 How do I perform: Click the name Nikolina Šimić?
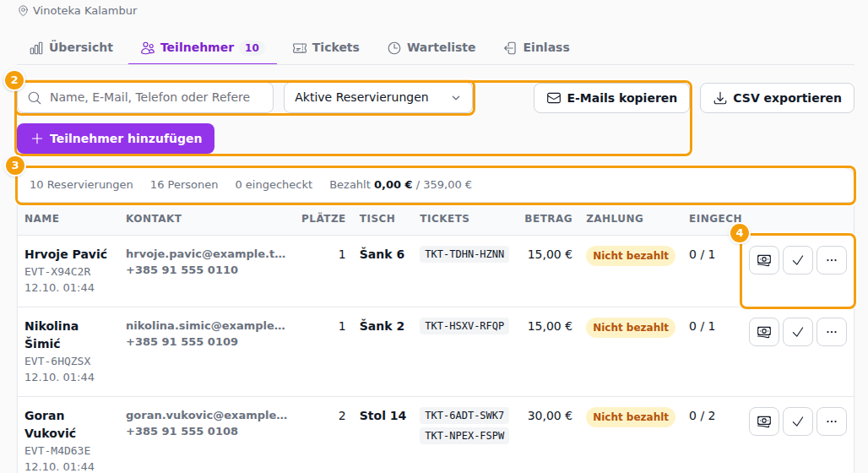[52, 335]
